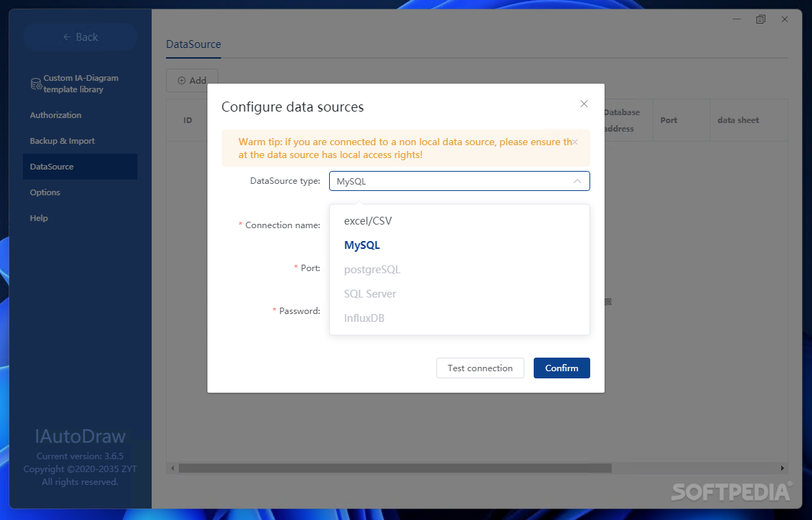Viewport: 812px width, 520px height.
Task: Click the Current version 3.6.5 text
Action: 80,456
